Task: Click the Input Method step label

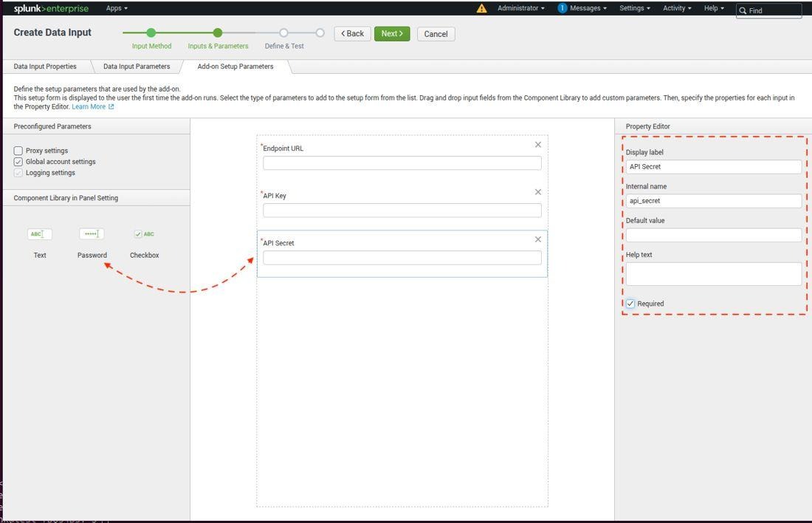Action: point(151,46)
